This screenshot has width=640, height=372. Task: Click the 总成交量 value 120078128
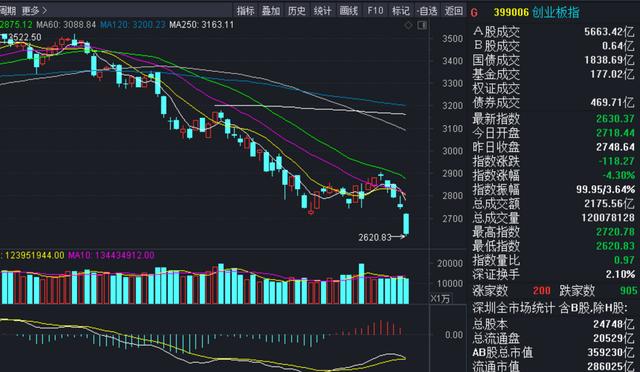pos(608,218)
